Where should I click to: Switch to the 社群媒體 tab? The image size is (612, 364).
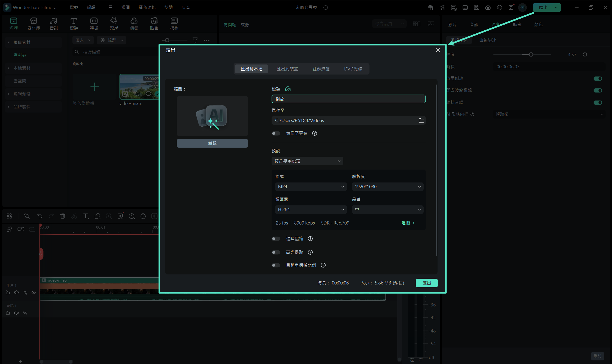click(x=321, y=69)
